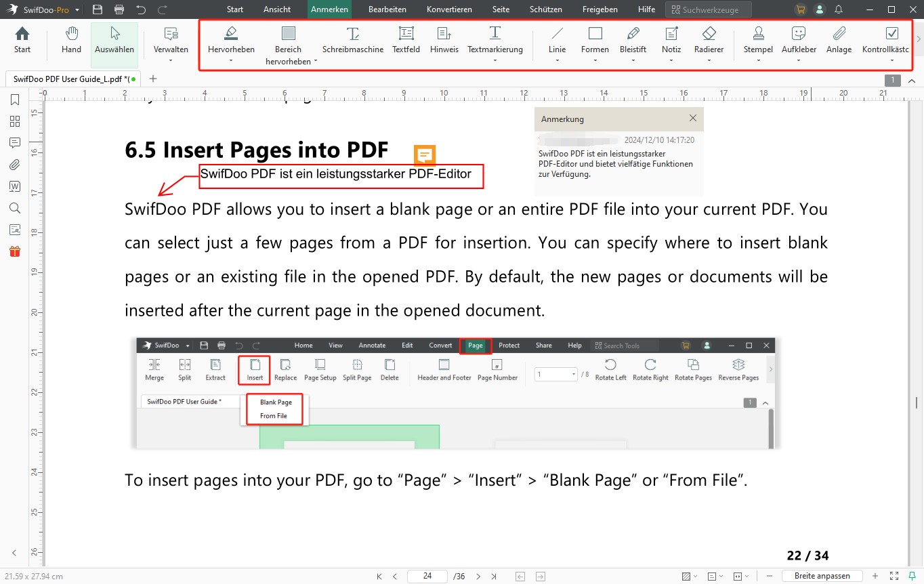Open notifications bell icon
The width and height of the screenshot is (924, 584).
(839, 9)
